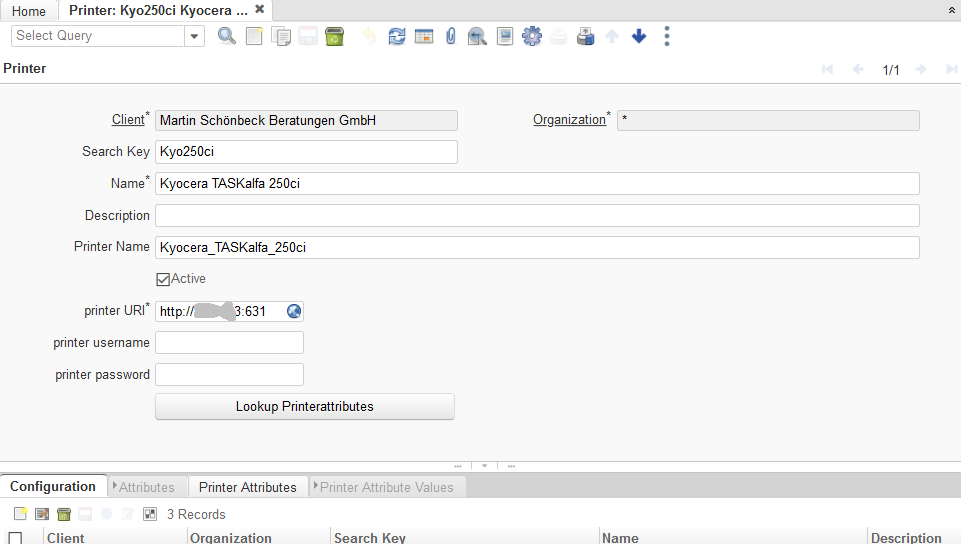The width and height of the screenshot is (961, 544).
Task: Close the Printer Kyo250ci tab
Action: click(260, 10)
